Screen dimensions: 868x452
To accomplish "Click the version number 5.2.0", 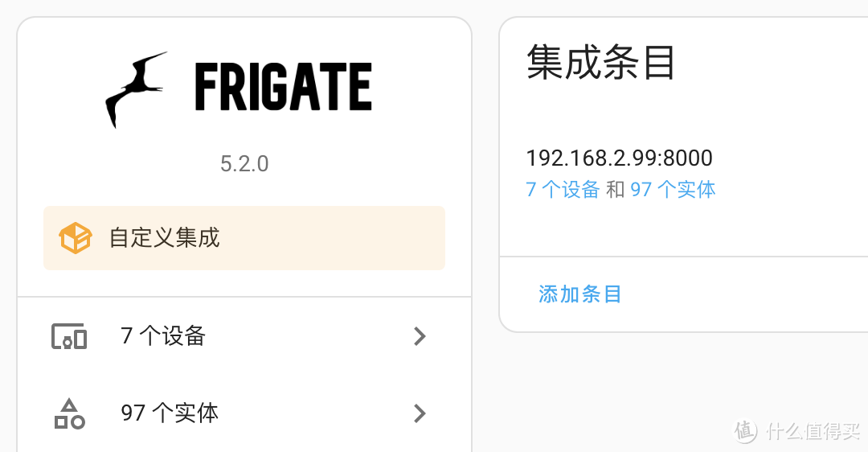I will (244, 164).
